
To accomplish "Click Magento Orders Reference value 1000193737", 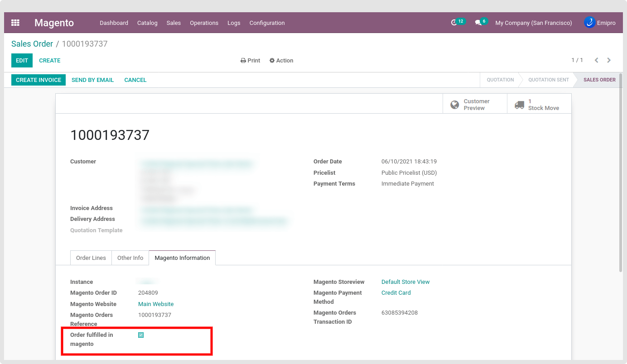I will [x=154, y=315].
